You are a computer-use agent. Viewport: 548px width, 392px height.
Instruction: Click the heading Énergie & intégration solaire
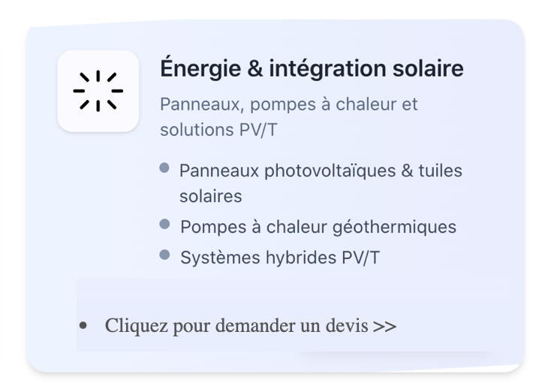click(312, 69)
